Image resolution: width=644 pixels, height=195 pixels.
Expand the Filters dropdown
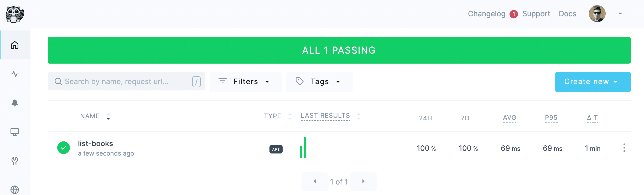click(x=246, y=82)
